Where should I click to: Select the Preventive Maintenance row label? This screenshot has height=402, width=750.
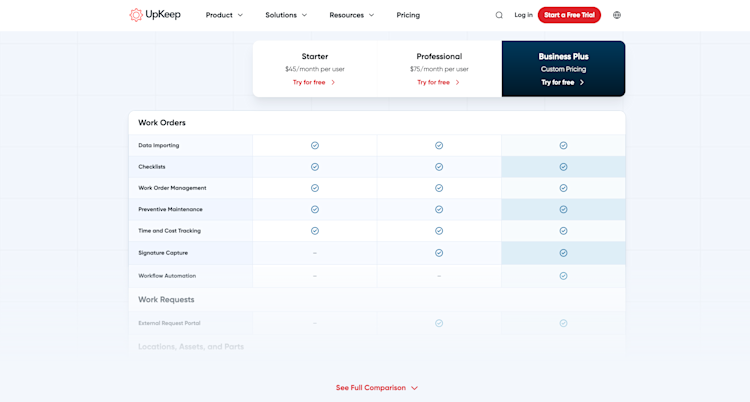pos(170,210)
